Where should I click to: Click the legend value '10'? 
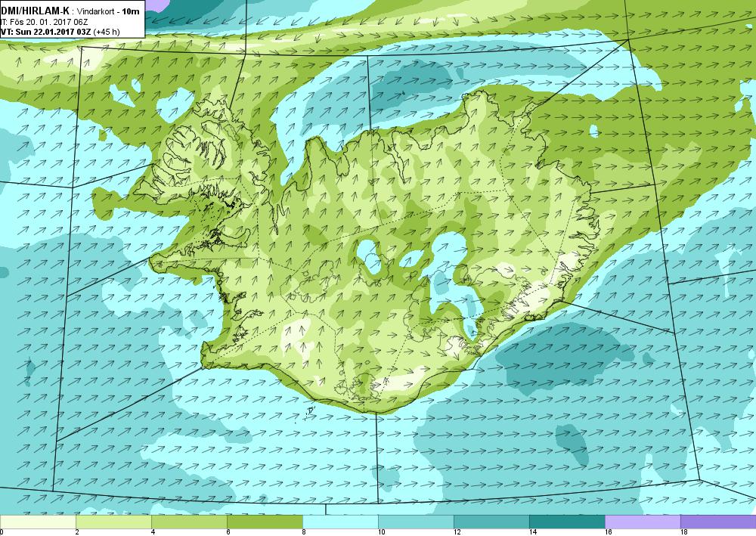[x=381, y=532]
